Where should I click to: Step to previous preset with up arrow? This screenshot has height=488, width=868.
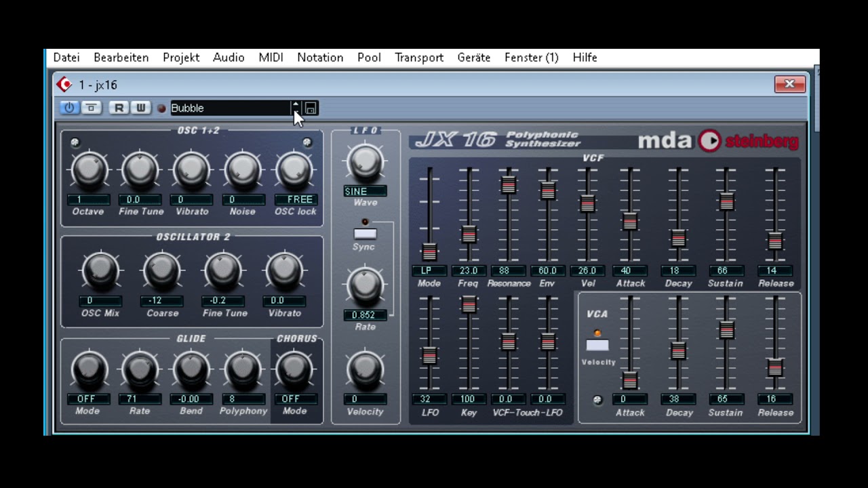click(296, 104)
